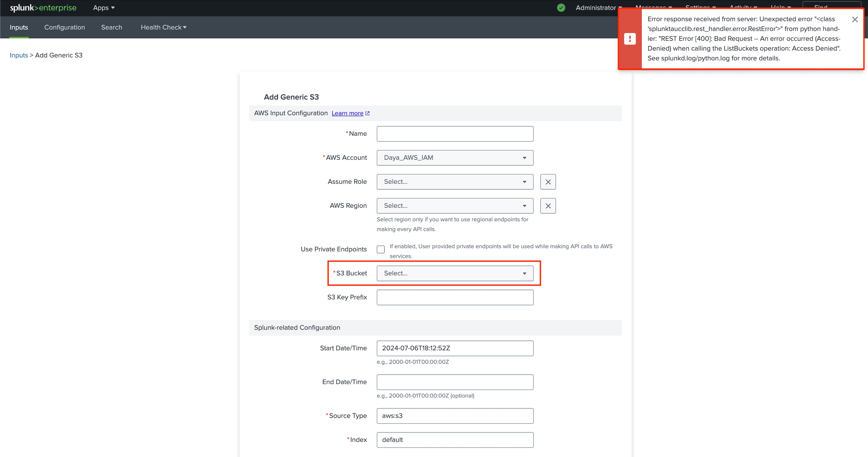
Task: Switch to the Configuration tab
Action: pyautogui.click(x=65, y=27)
